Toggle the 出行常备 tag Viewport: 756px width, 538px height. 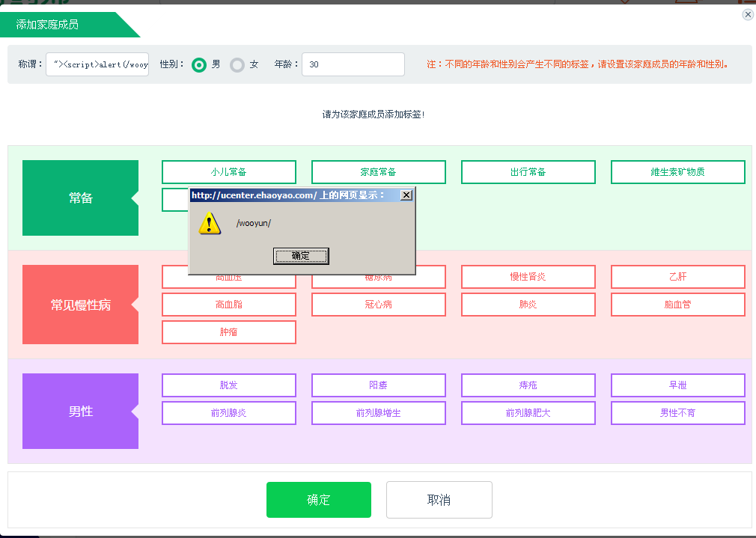(x=528, y=172)
